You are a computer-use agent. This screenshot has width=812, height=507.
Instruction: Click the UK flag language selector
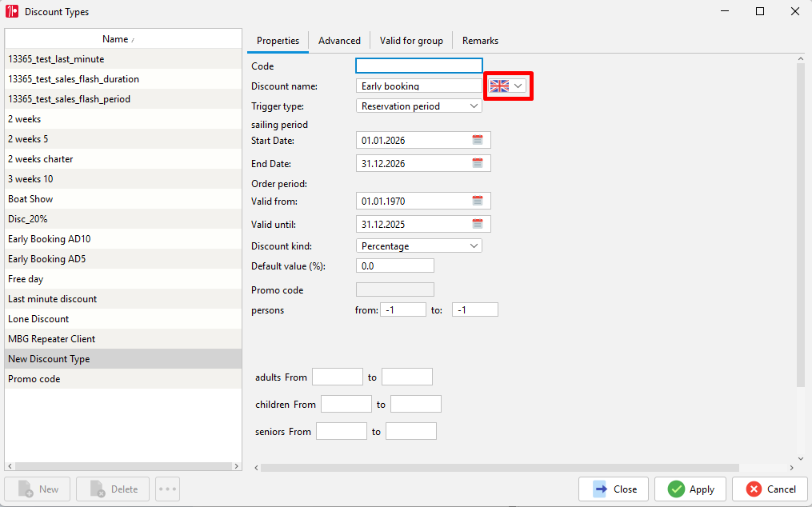(508, 86)
